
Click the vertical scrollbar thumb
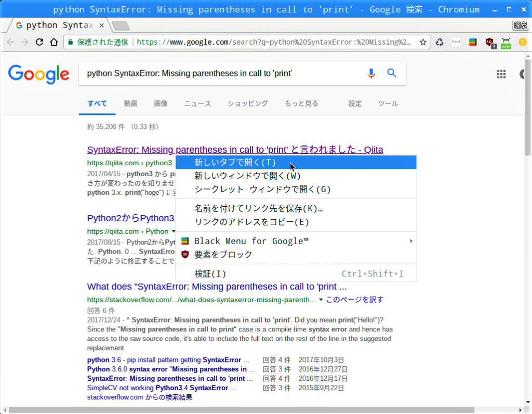tap(528, 107)
